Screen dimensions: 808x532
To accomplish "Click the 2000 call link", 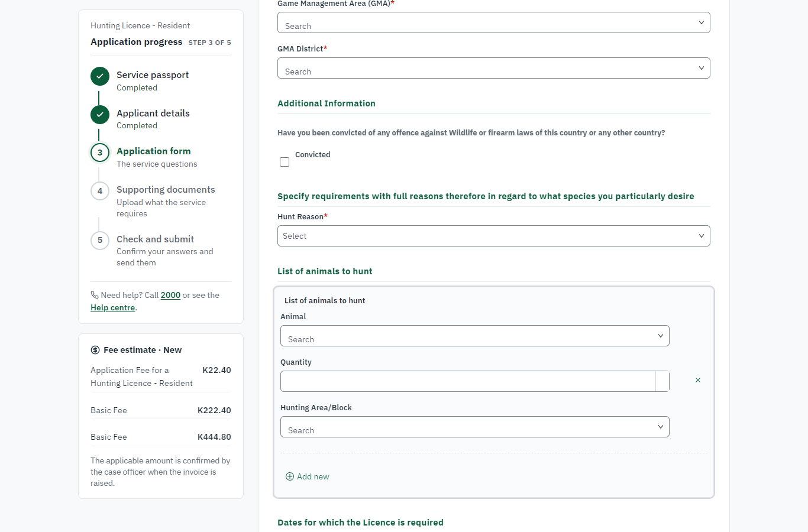I will pyautogui.click(x=170, y=295).
